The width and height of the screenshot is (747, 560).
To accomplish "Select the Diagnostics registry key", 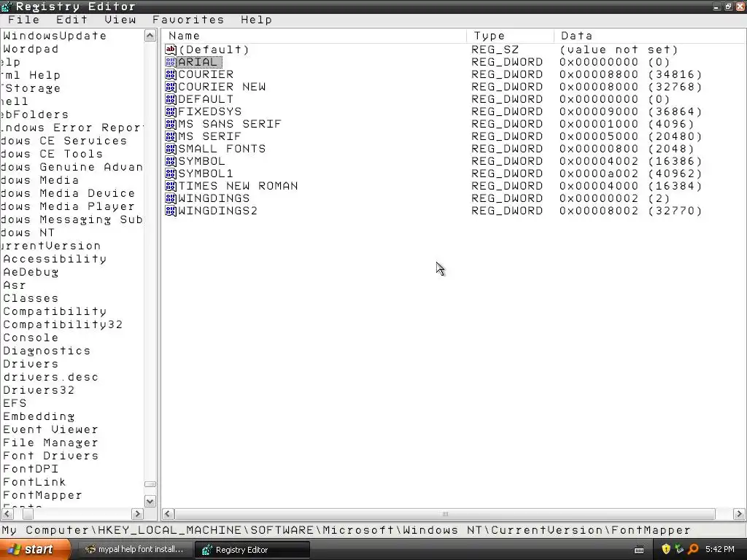I will coord(47,351).
